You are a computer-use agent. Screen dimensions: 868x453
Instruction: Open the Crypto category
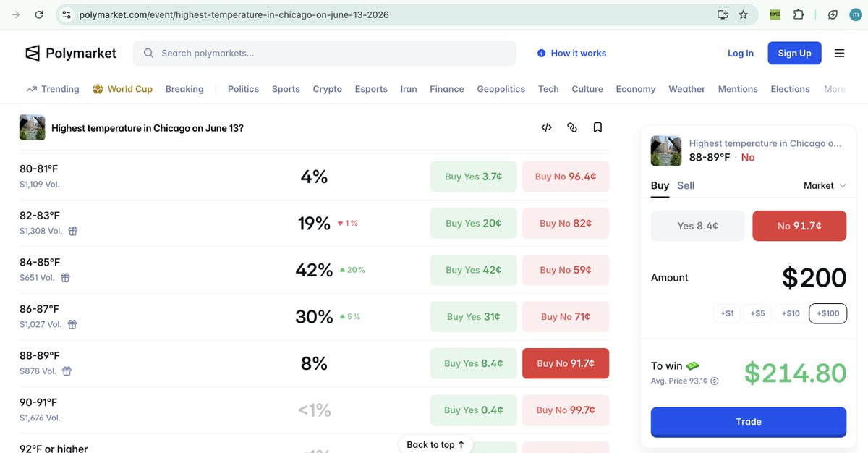(x=327, y=89)
